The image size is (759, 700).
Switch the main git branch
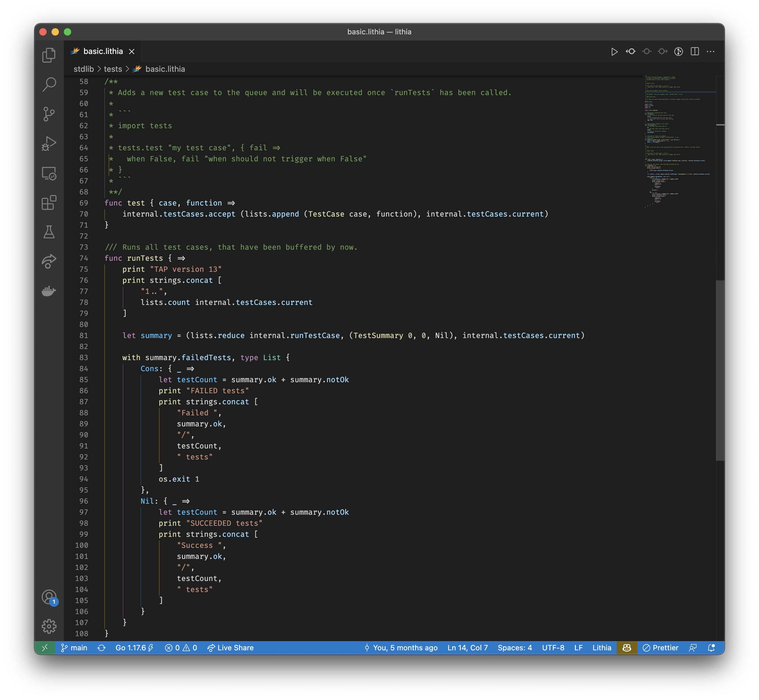(74, 648)
